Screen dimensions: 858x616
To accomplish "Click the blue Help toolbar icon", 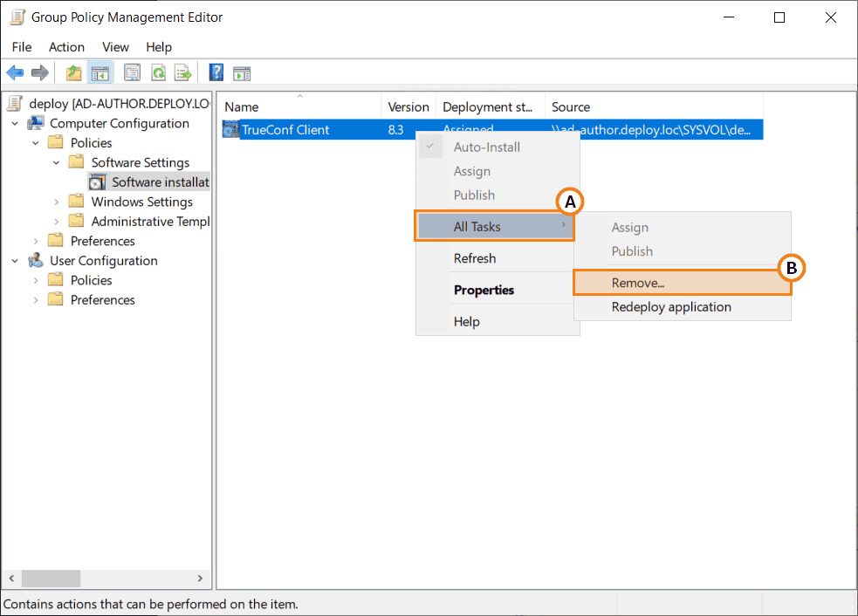I will click(216, 72).
